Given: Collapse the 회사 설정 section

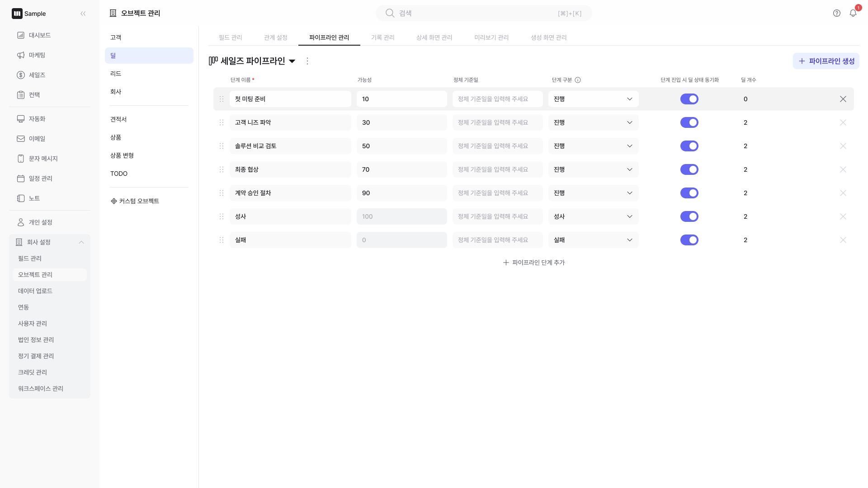Looking at the screenshot, I should tap(81, 242).
